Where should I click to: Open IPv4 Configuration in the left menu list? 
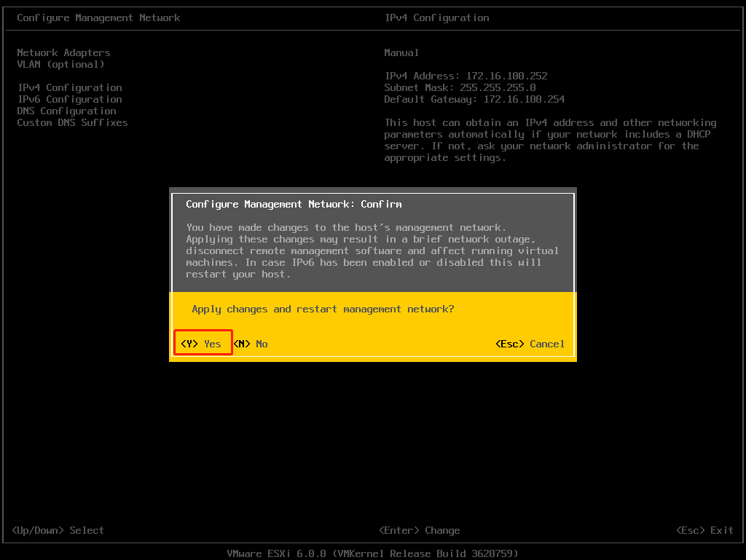69,87
